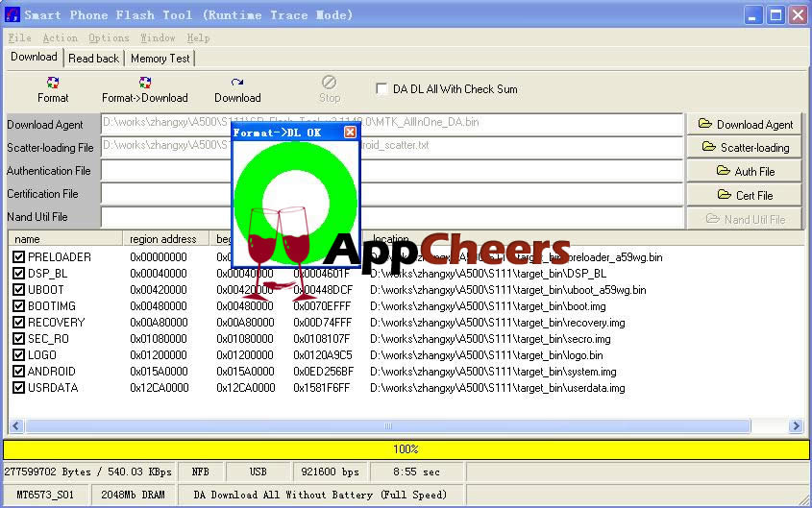Switch to the Read back tab
The image size is (812, 508).
[x=94, y=59]
